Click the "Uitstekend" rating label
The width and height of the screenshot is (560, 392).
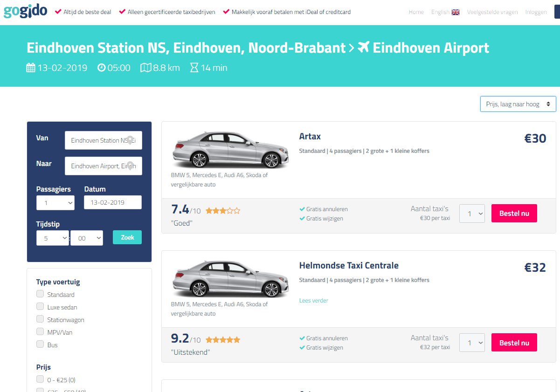click(190, 352)
